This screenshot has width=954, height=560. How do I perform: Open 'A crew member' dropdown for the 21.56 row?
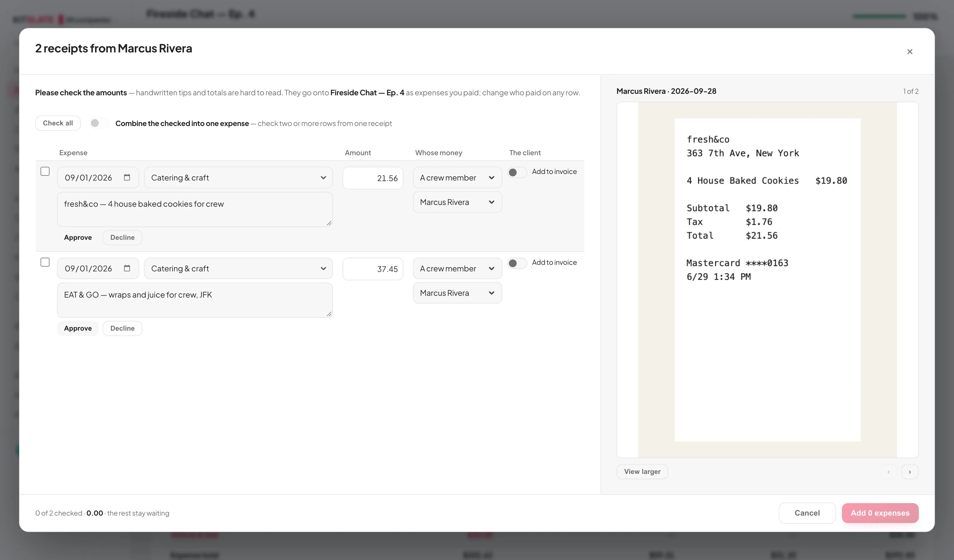tap(457, 178)
